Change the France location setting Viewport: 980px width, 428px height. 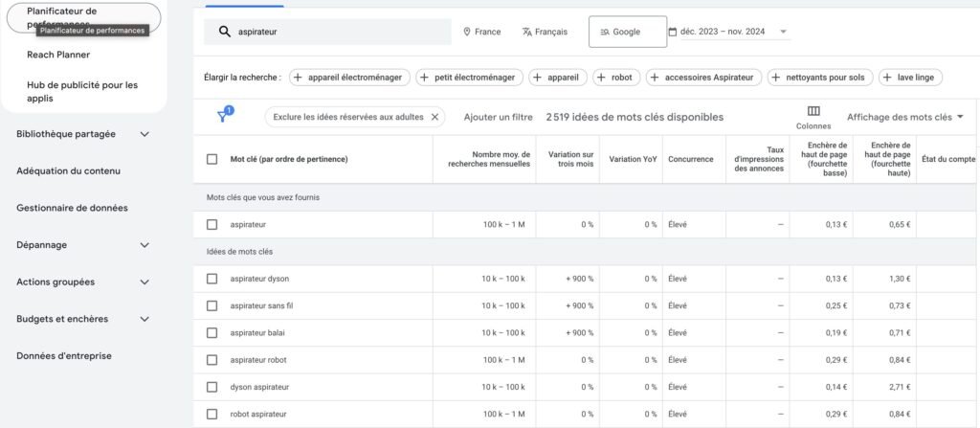tap(482, 32)
